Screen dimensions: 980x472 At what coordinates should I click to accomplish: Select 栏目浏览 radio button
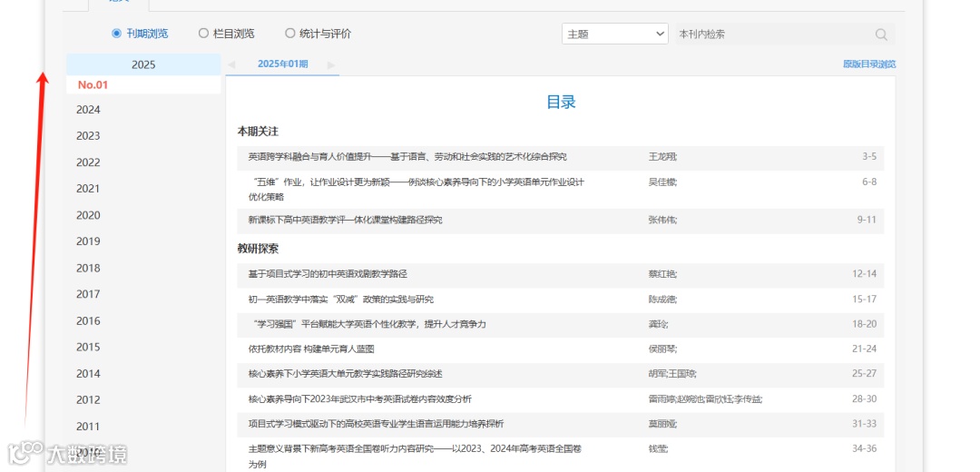point(203,34)
